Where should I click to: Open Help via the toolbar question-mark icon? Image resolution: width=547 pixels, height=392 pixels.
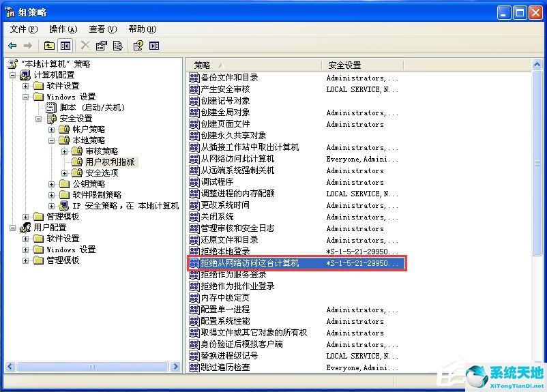tap(138, 46)
